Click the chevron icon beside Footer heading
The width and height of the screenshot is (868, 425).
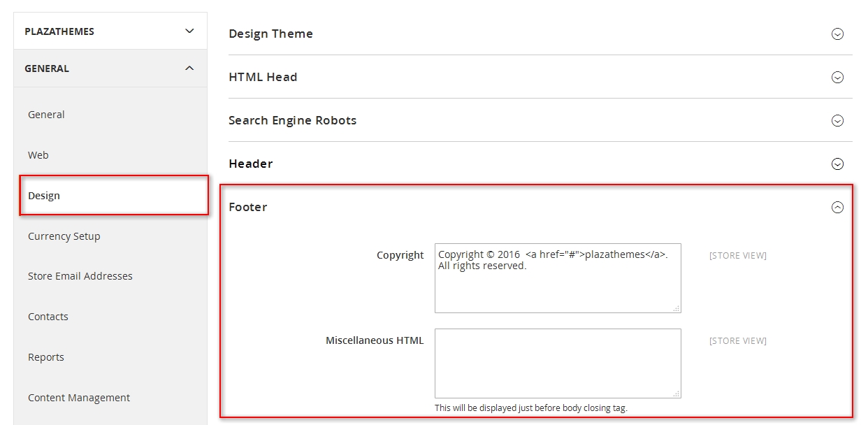(x=837, y=207)
